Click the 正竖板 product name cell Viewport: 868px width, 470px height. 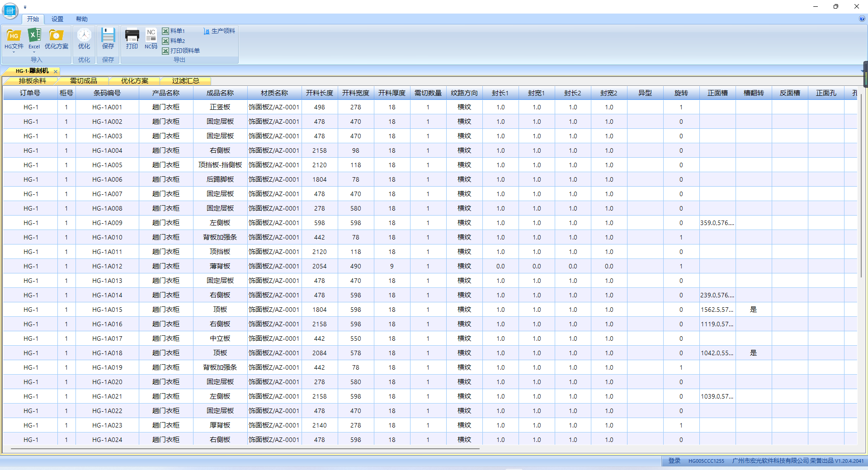tap(220, 107)
